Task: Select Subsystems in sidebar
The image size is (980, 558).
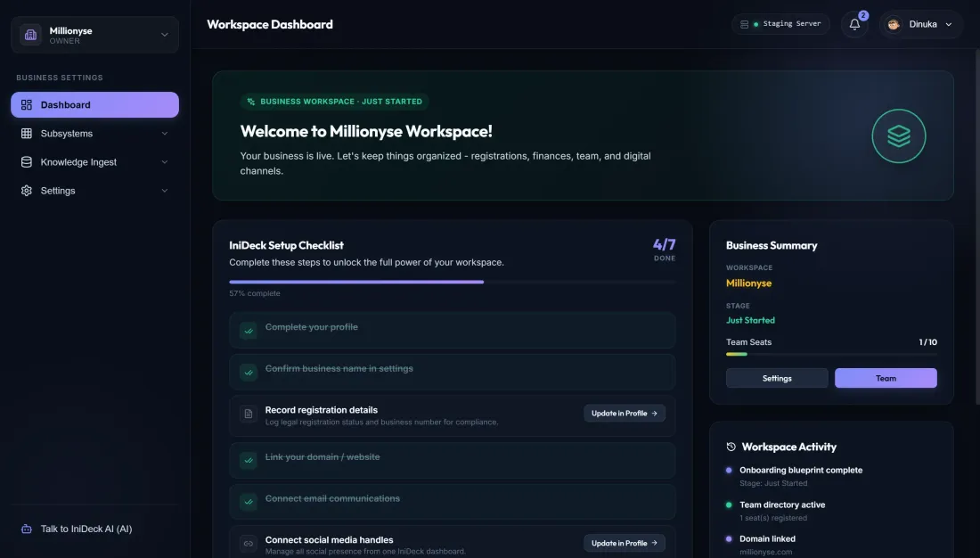Action: [94, 133]
